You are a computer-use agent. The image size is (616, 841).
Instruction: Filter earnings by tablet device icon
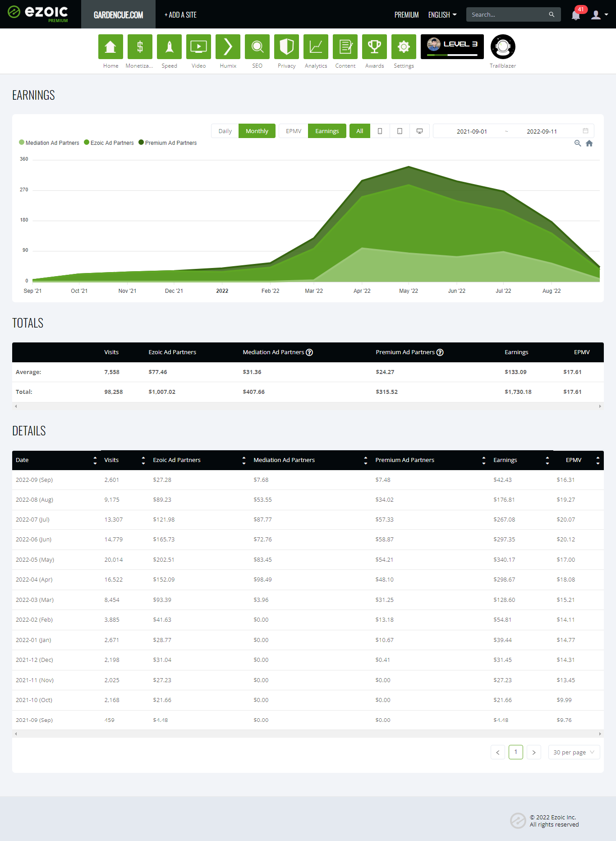coord(400,131)
